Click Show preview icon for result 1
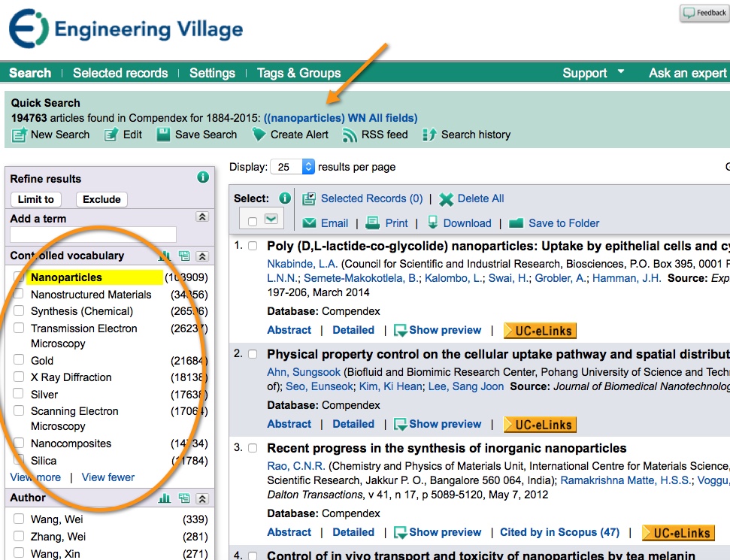This screenshot has width=730, height=560. 401,331
